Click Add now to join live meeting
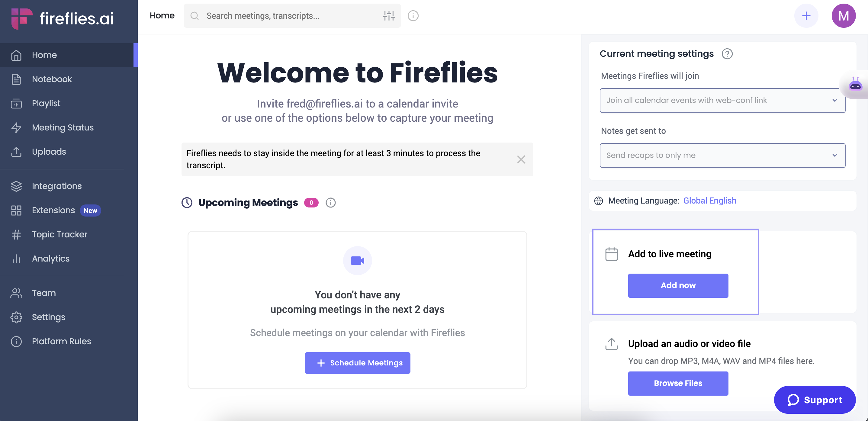868x421 pixels. 678,285
